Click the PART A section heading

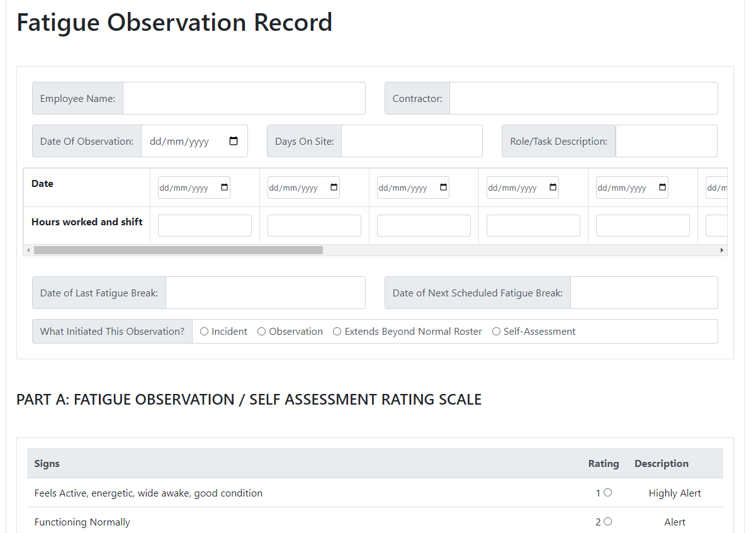tap(249, 400)
